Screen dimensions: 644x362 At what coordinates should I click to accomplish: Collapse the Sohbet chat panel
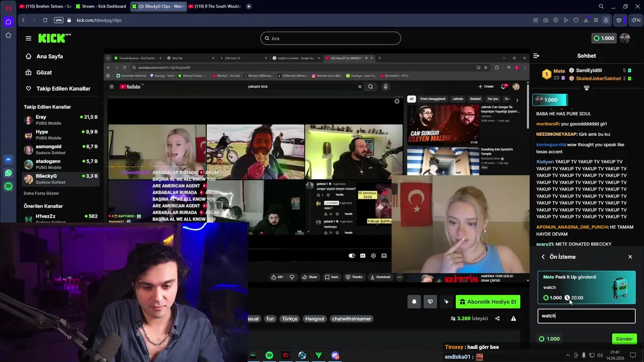point(536,56)
